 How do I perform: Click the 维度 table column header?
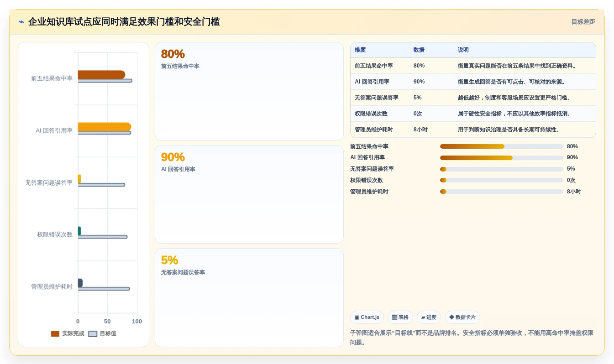click(x=360, y=50)
